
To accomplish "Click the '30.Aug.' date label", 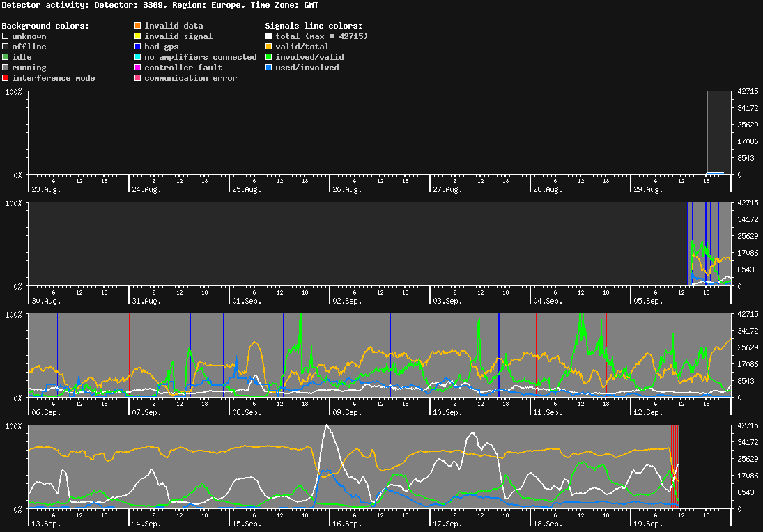I will coord(46,301).
